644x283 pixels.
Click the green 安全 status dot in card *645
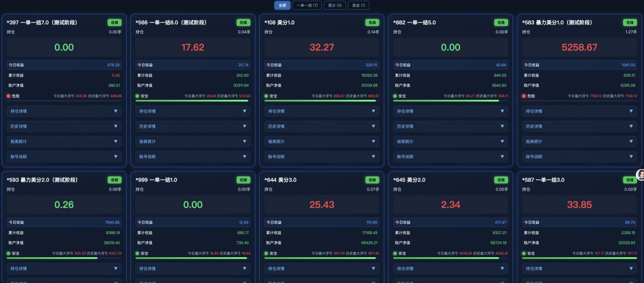tap(395, 253)
